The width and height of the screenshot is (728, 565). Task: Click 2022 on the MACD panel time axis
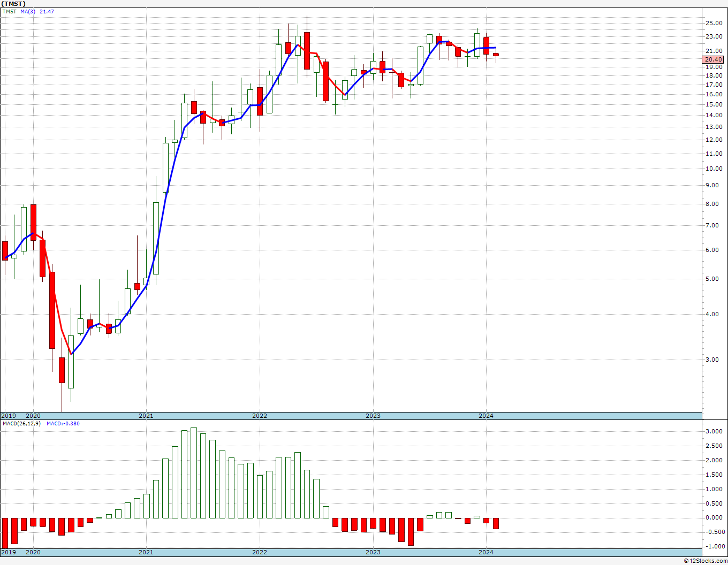[x=260, y=552]
